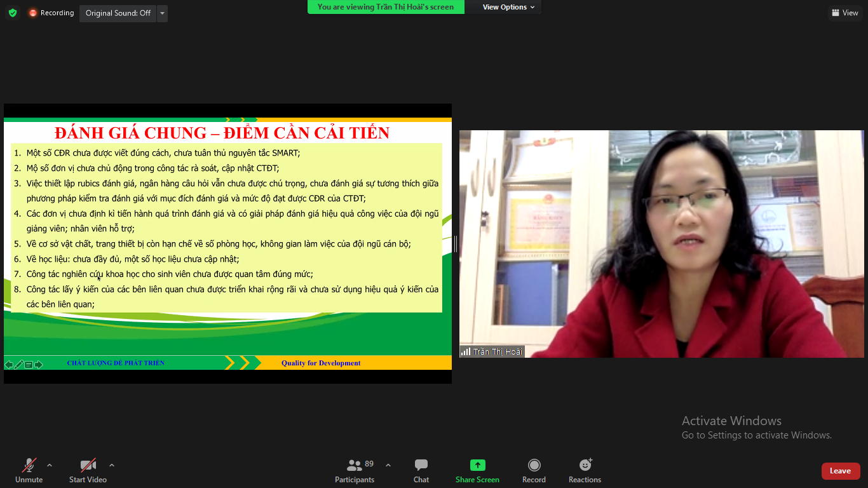Viewport: 868px width, 488px height.
Task: Click the Record button
Action: click(x=534, y=471)
